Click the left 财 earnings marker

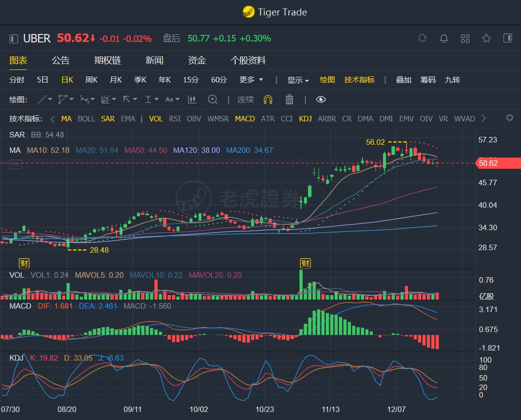pyautogui.click(x=24, y=263)
